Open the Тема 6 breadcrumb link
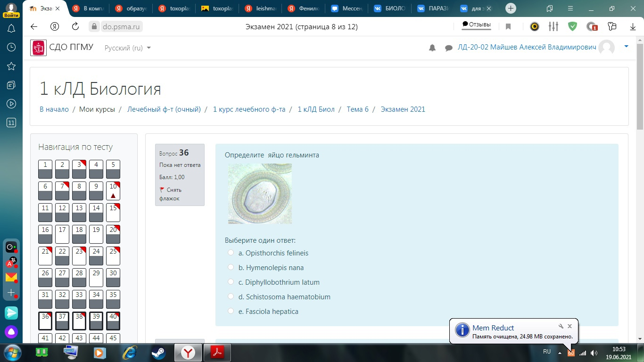Screen dimensions: 644x362 358,109
